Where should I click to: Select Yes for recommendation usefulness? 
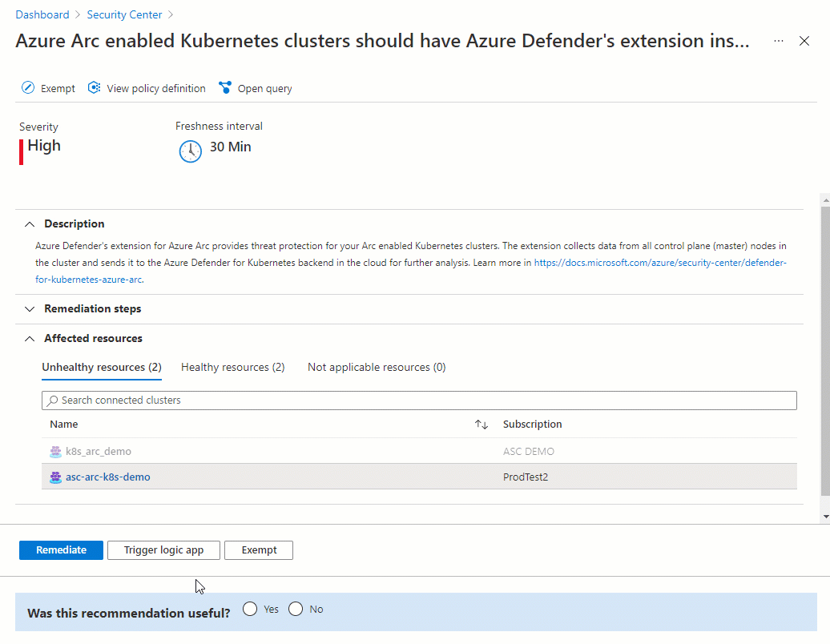pyautogui.click(x=248, y=609)
